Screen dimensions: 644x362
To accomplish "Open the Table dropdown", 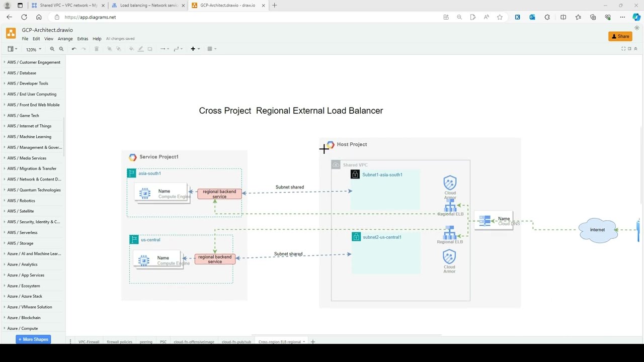I will [212, 49].
